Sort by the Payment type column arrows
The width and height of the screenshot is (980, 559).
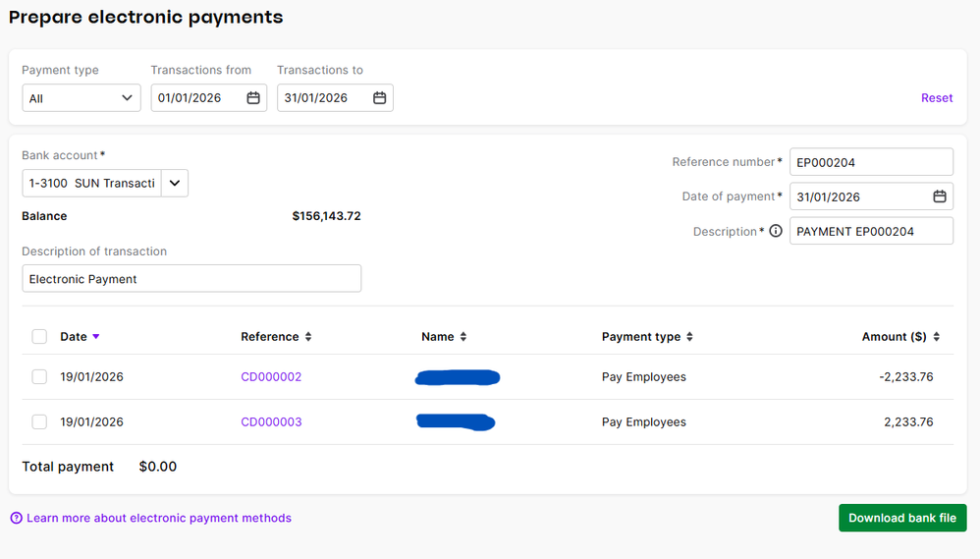point(689,337)
